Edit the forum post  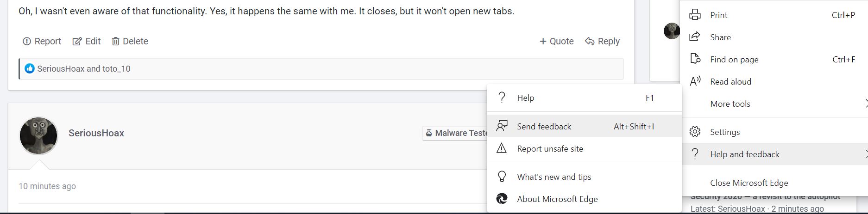click(87, 41)
